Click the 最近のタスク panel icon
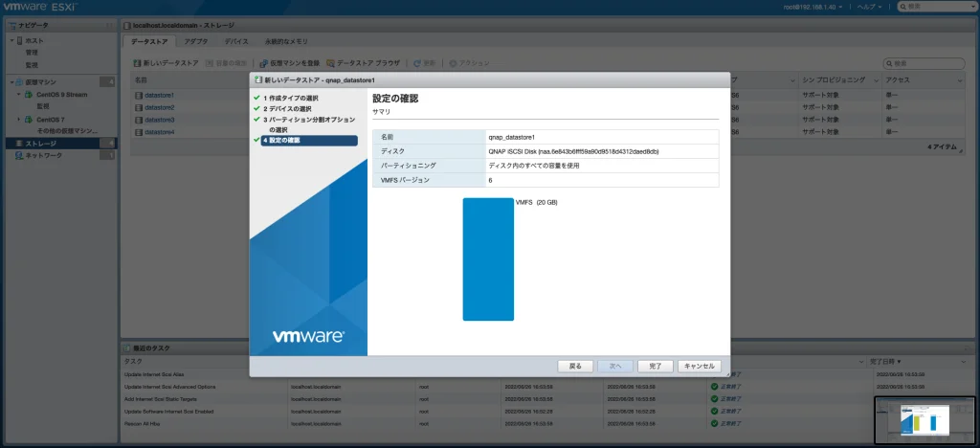Viewport: 980px width, 448px height. (128, 348)
